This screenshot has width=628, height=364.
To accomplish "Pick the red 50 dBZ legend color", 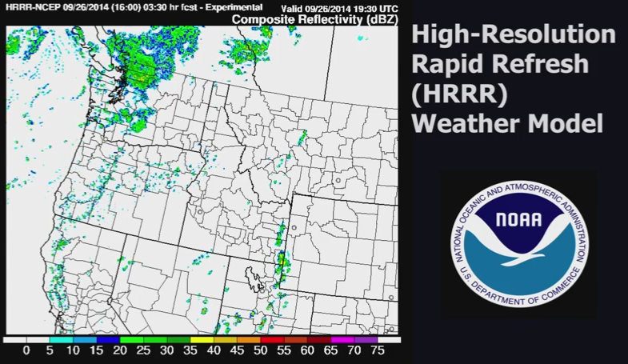I will pos(273,339).
